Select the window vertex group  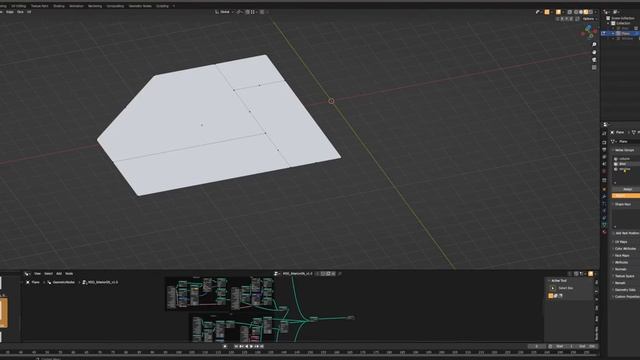626,169
